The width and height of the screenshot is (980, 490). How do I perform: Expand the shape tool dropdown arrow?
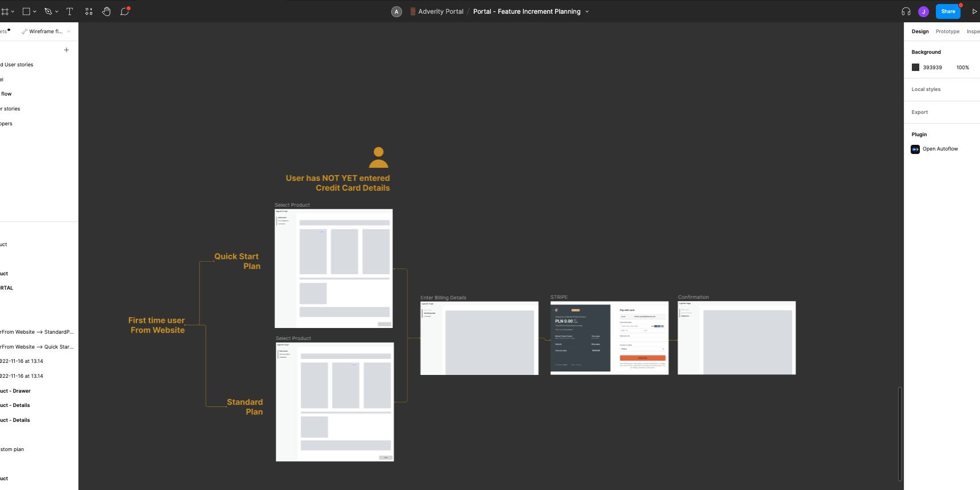(35, 11)
